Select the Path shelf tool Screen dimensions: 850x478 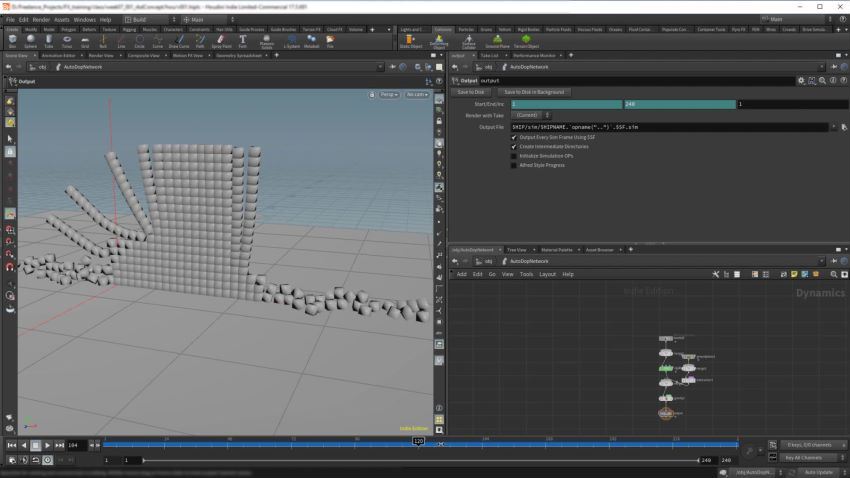click(x=200, y=41)
